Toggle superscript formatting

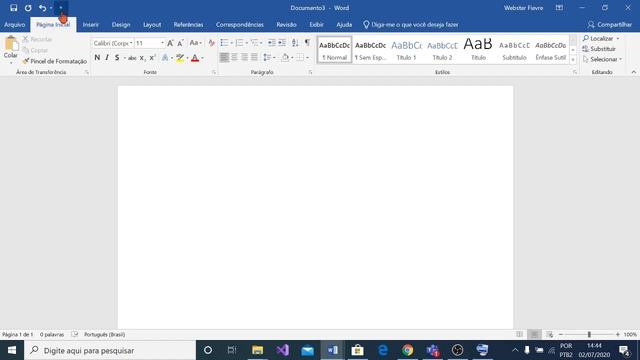152,58
